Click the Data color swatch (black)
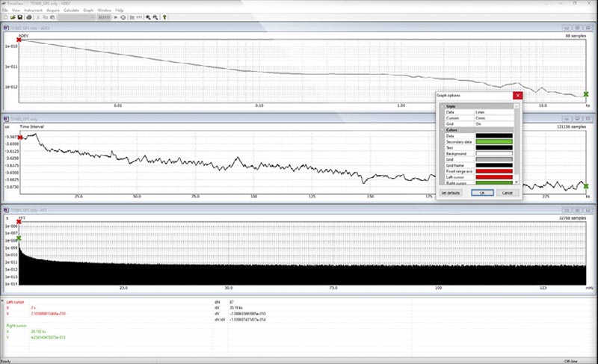Screen dimensions: 598x364 (494, 136)
